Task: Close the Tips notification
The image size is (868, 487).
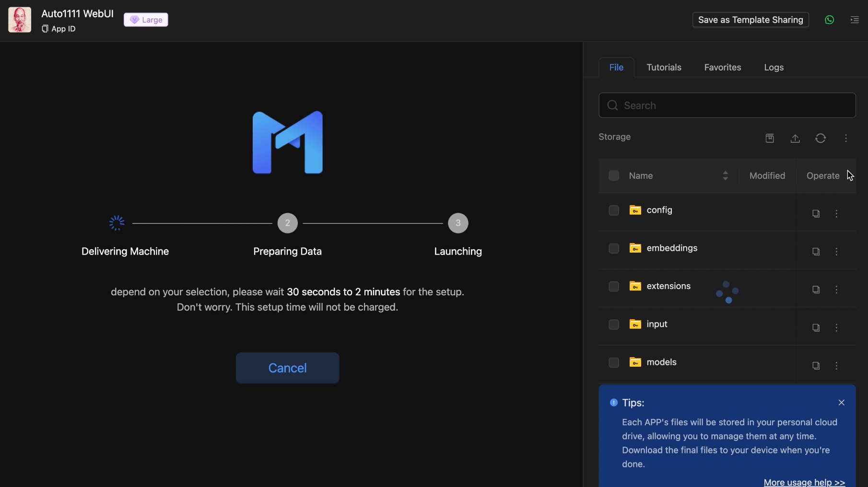Action: click(841, 403)
